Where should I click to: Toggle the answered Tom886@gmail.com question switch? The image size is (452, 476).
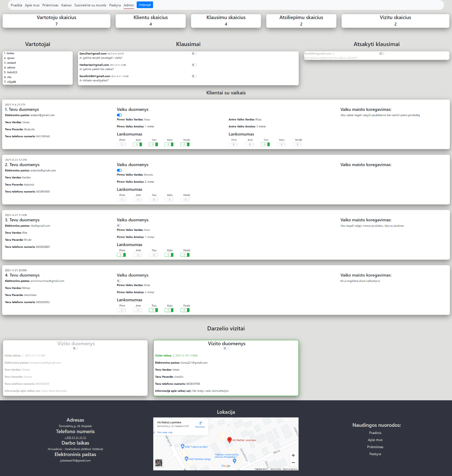pyautogui.click(x=382, y=54)
